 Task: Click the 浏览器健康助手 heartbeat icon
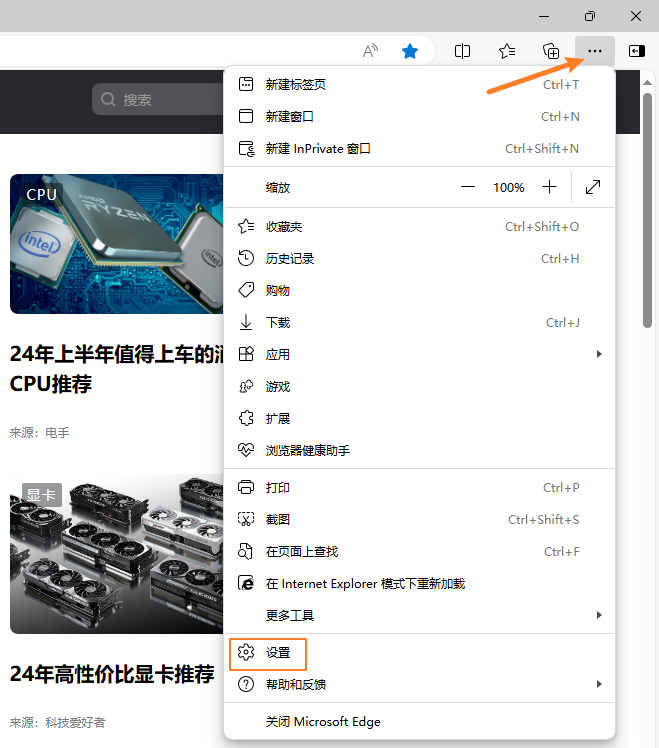(246, 450)
